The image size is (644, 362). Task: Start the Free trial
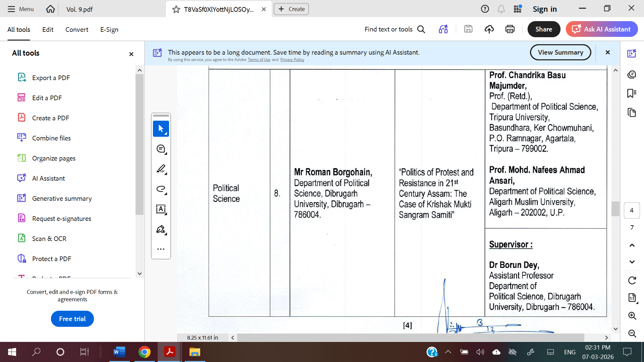[72, 319]
